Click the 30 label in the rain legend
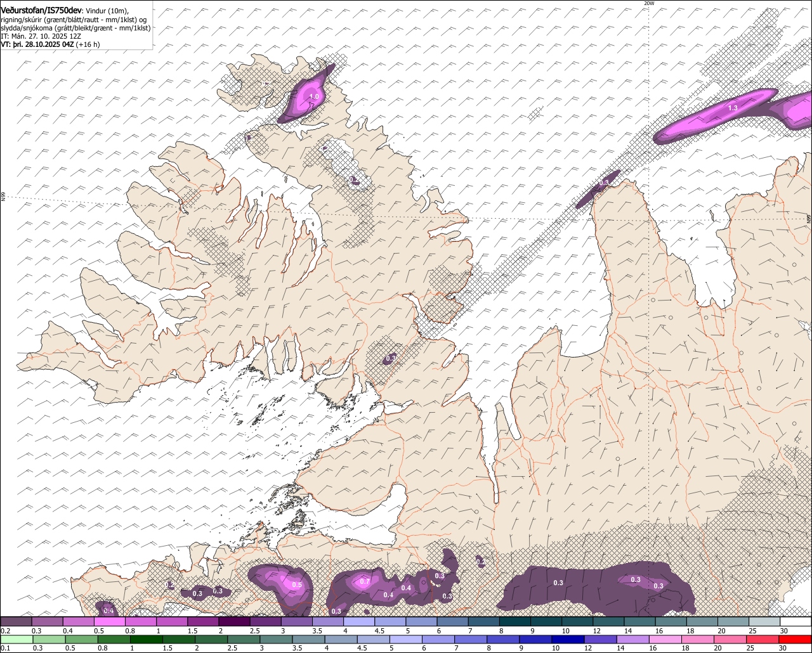 [x=784, y=648]
